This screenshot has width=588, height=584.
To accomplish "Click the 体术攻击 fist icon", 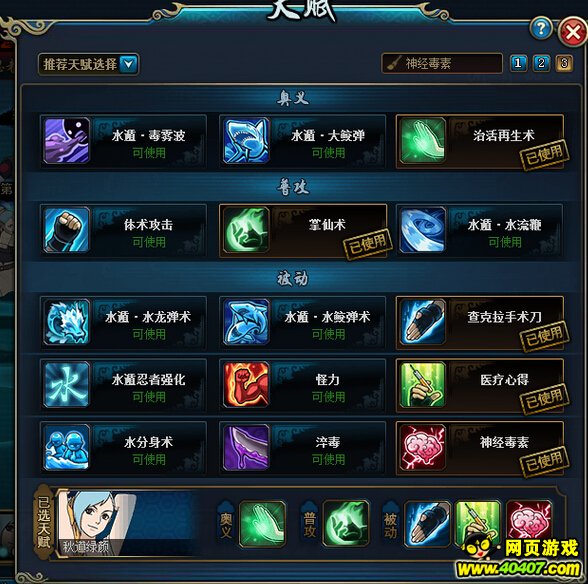I will [x=67, y=230].
